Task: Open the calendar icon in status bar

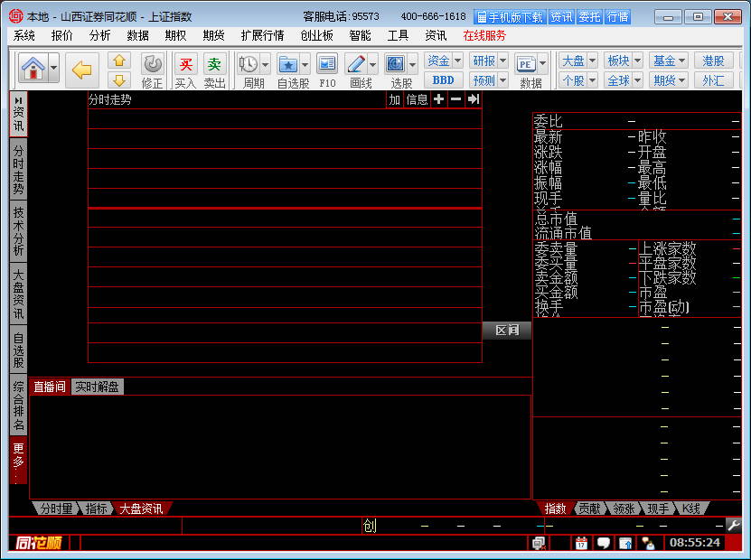Action: point(581,543)
